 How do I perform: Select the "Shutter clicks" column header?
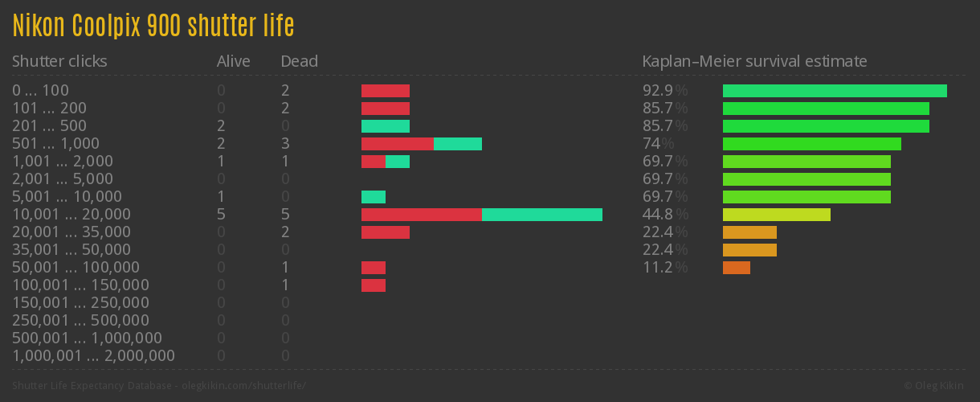click(59, 61)
